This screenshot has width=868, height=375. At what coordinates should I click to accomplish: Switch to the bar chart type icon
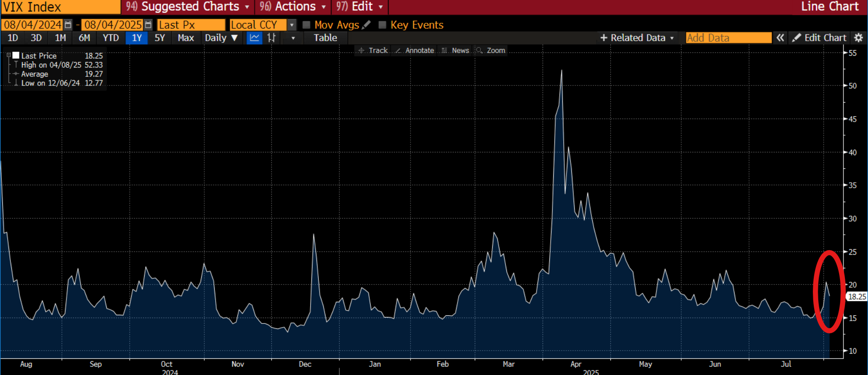pos(271,38)
